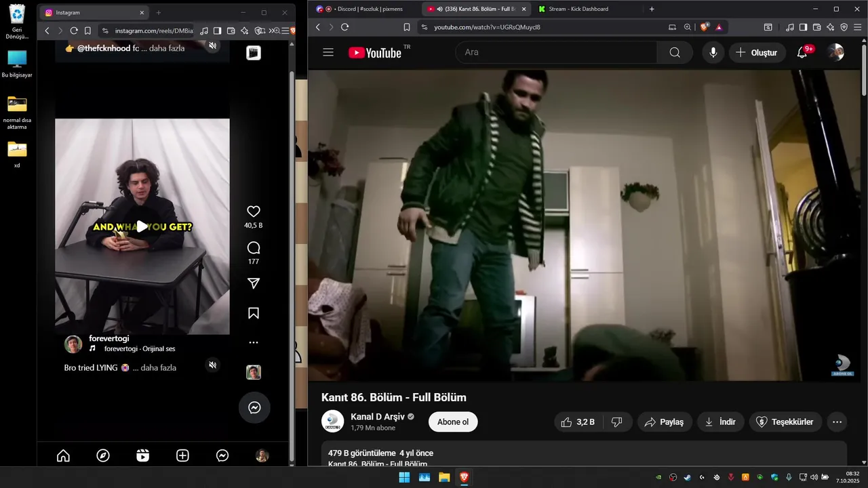Open Instagram Messenger floating button
868x488 pixels.
254,407
